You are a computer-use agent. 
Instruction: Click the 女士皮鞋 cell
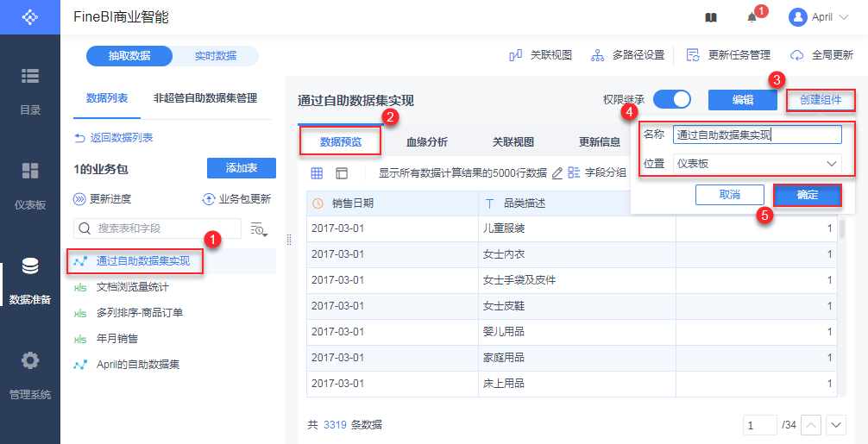(577, 305)
